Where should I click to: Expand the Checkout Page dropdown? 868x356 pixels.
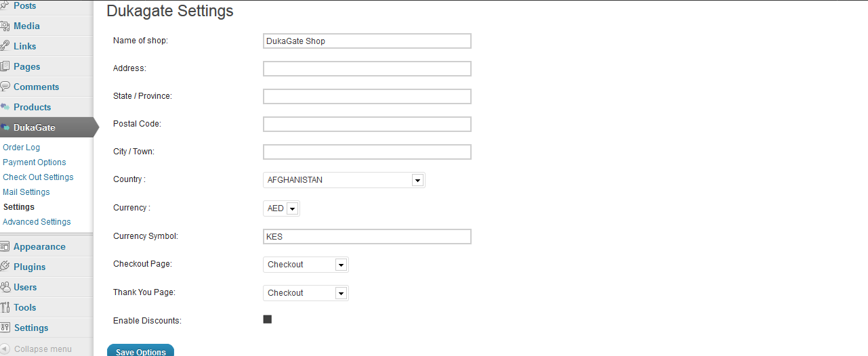306,265
